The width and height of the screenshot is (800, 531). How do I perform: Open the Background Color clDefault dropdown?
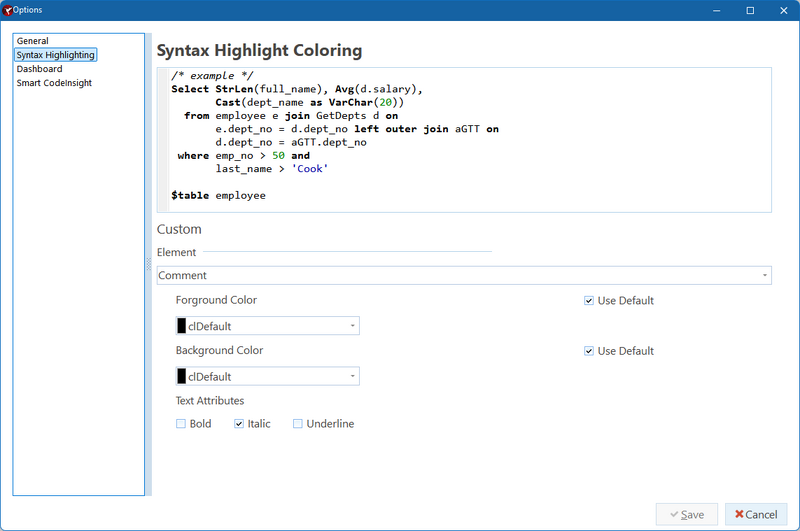[267, 376]
